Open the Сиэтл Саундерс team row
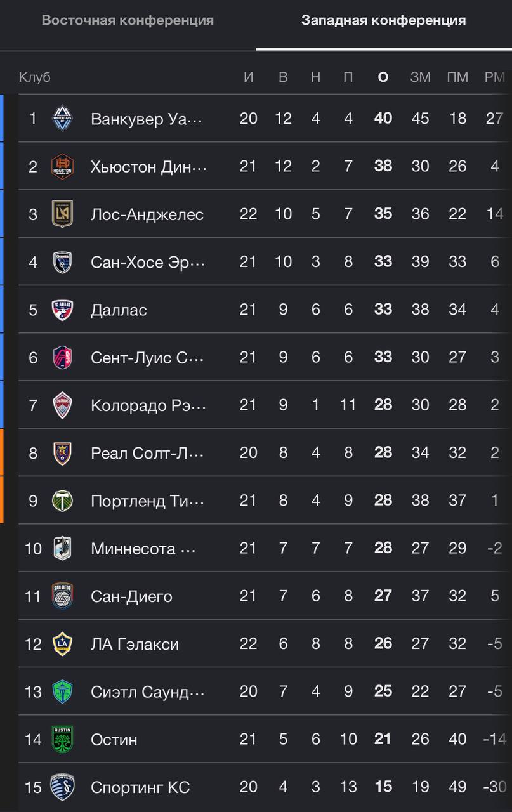Image resolution: width=512 pixels, height=812 pixels. (265, 691)
